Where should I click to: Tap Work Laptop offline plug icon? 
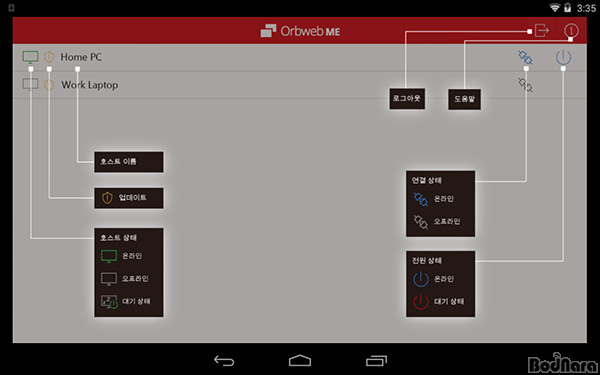tap(525, 85)
